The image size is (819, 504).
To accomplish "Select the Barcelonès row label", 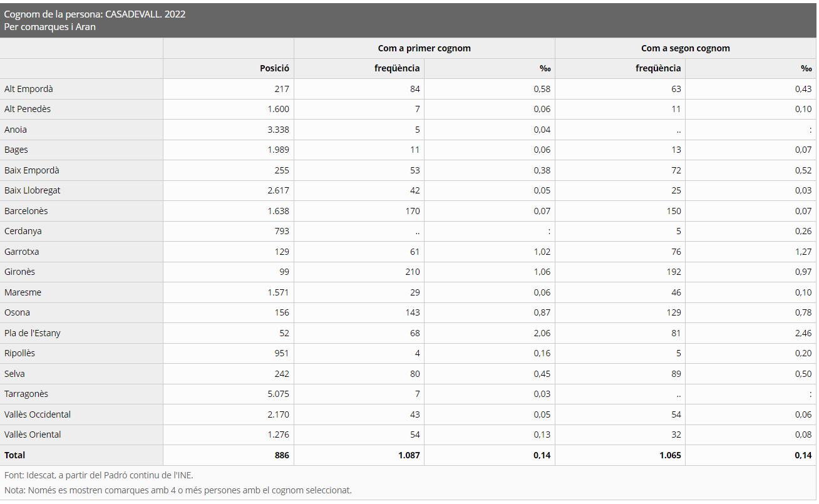I will click(x=26, y=211).
